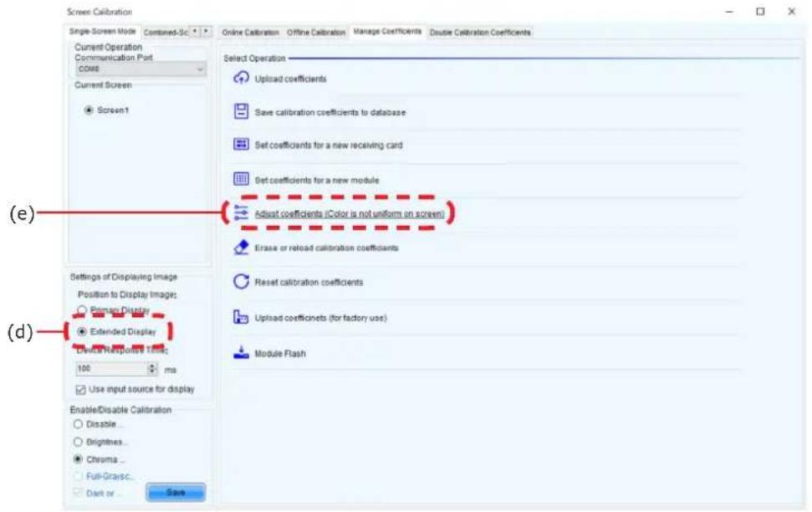
Task: Click the Device Response Time value field
Action: [x=112, y=368]
